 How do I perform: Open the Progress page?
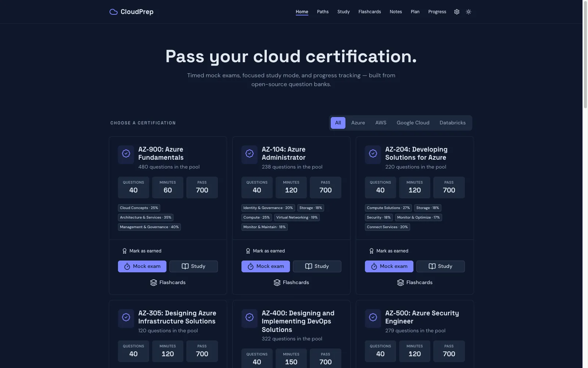(437, 12)
